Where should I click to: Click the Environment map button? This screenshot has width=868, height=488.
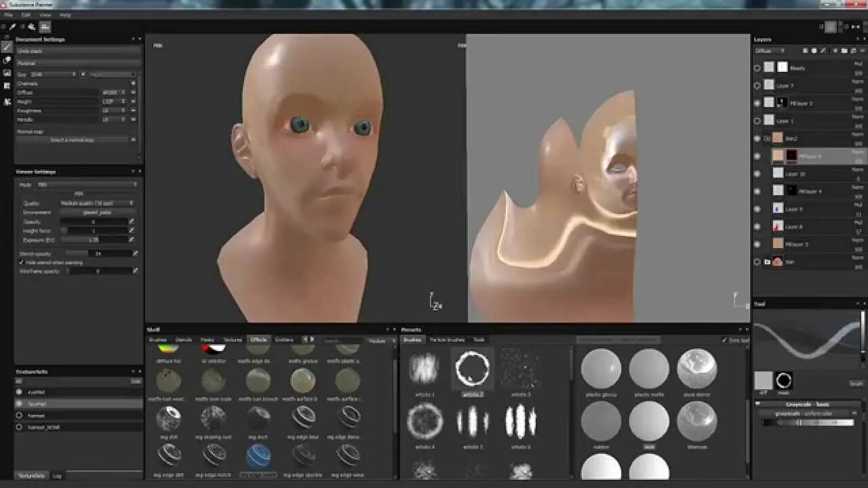97,212
